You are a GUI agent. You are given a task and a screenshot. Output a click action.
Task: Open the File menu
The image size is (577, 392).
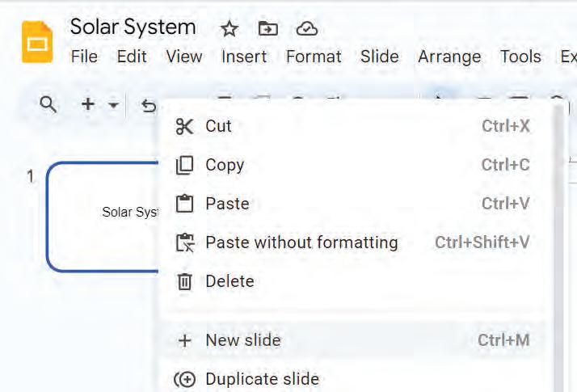point(84,57)
